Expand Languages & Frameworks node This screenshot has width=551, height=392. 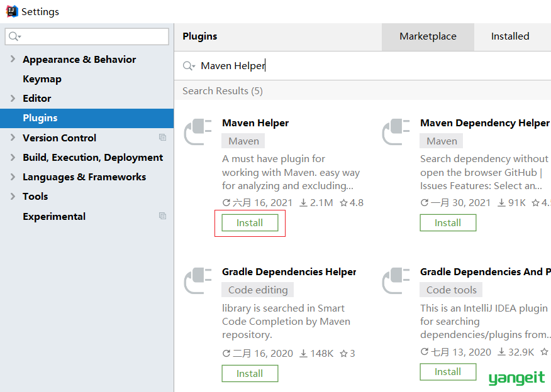tap(13, 177)
